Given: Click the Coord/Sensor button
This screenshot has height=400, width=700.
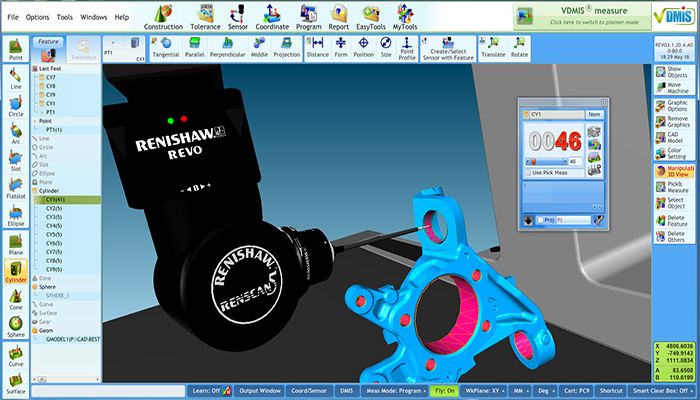Looking at the screenshot, I should 309,391.
